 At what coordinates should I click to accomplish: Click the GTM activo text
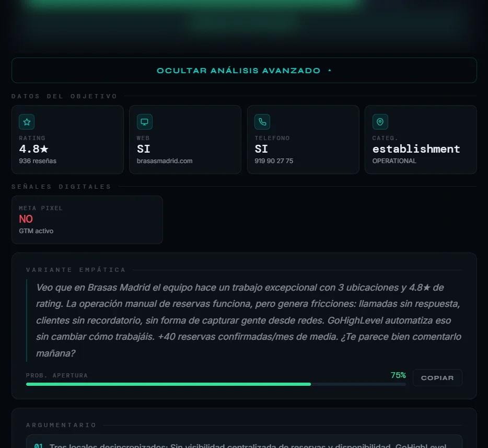36,231
